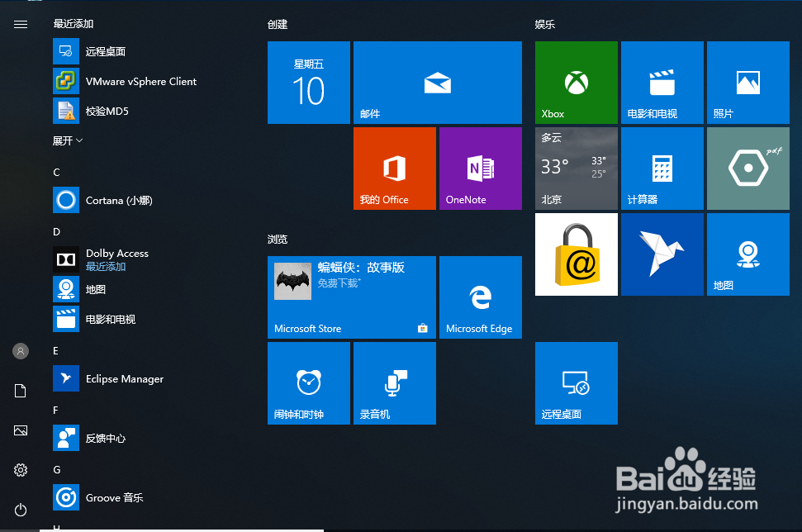Open the 我的 Office tile
This screenshot has width=802, height=532.
tap(394, 168)
